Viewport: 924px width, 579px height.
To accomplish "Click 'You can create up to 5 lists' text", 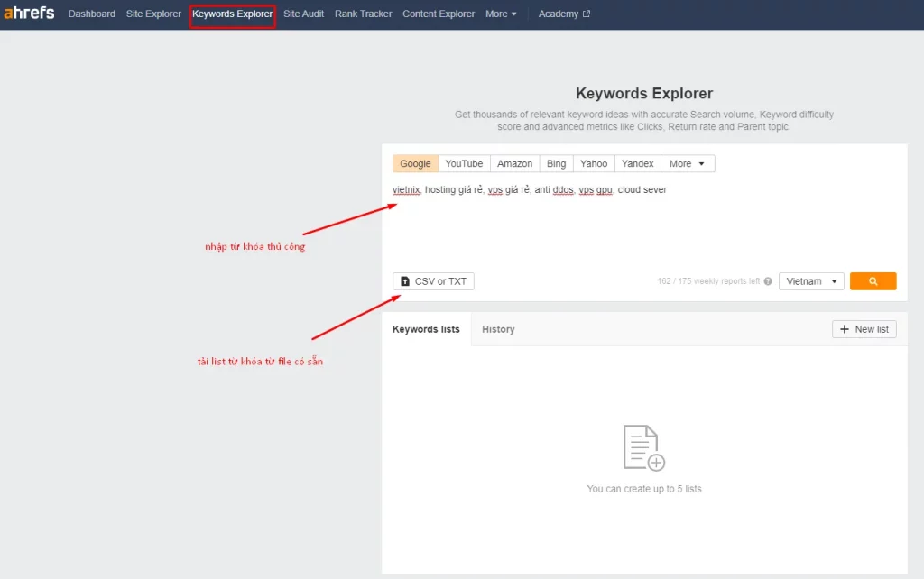I will 644,489.
